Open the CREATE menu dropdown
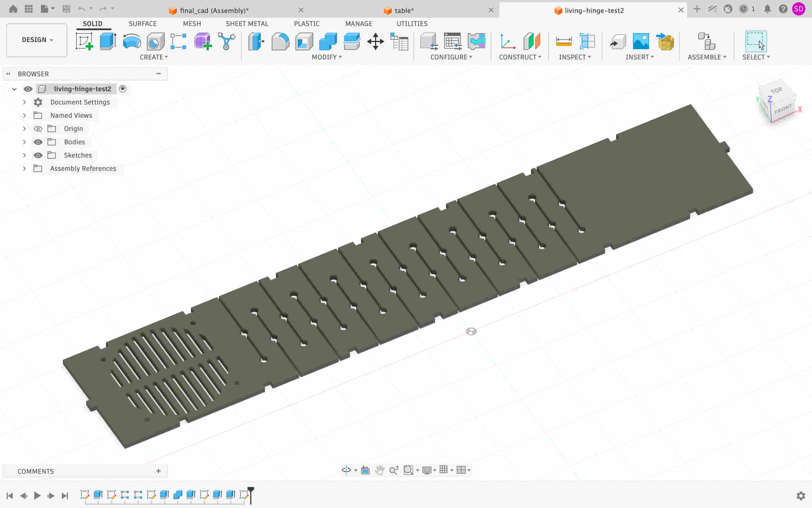The image size is (812, 508). coord(154,57)
